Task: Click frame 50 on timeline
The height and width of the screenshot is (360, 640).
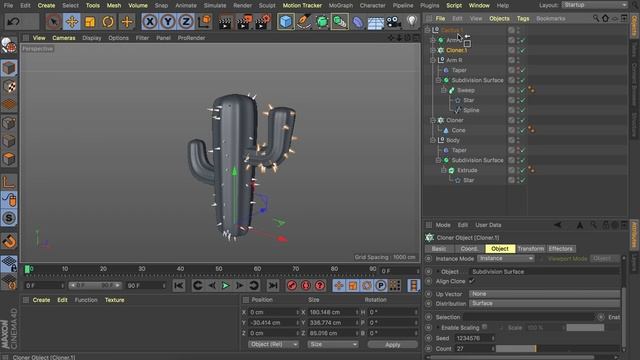Action: (219, 269)
